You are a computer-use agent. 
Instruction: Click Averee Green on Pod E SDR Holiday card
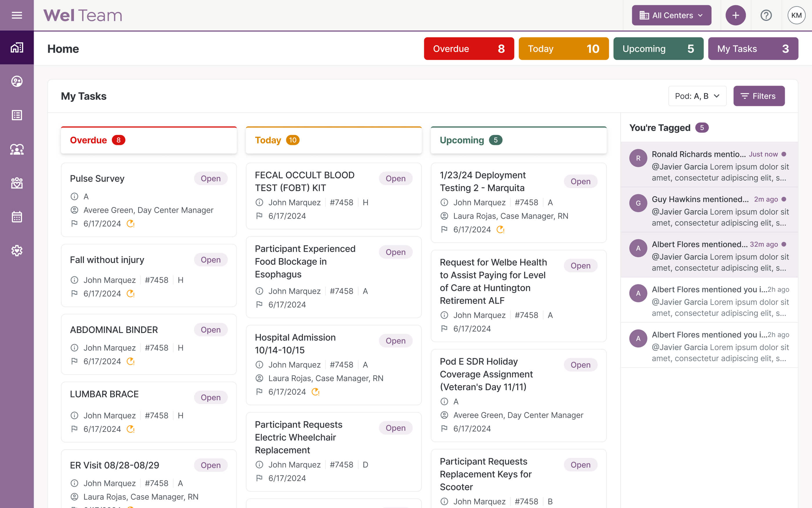(x=519, y=415)
